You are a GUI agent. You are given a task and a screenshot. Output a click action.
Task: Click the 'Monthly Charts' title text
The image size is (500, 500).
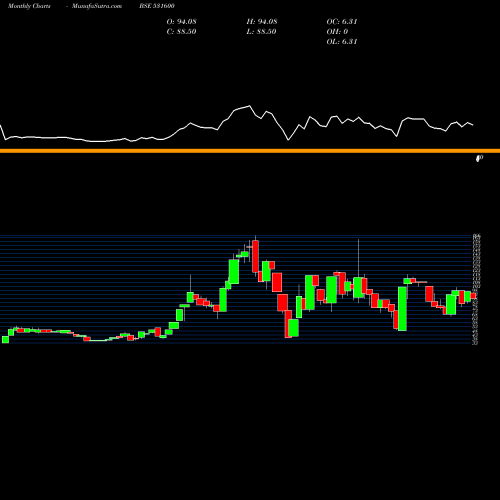click(x=29, y=6)
